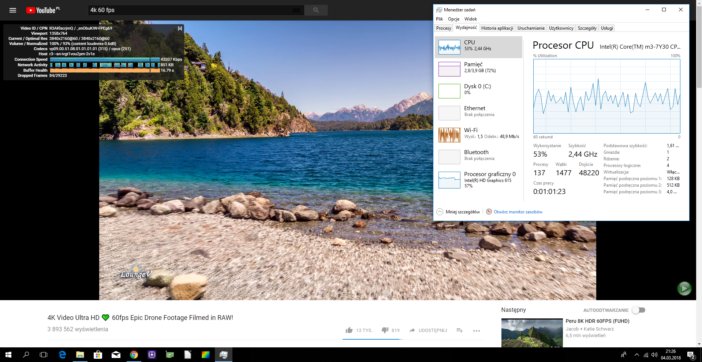Open the YouTube hamburger menu
Image resolution: width=702 pixels, height=362 pixels.
tap(13, 10)
